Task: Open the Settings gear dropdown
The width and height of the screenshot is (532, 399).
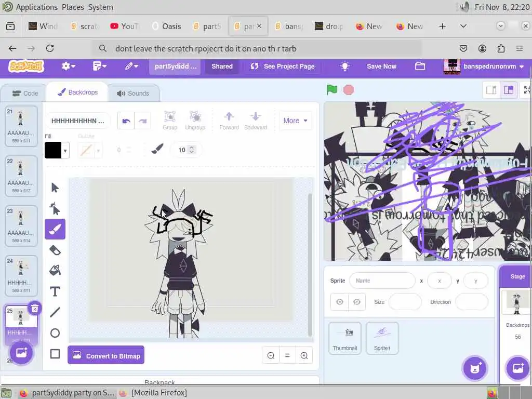Action: pyautogui.click(x=68, y=66)
